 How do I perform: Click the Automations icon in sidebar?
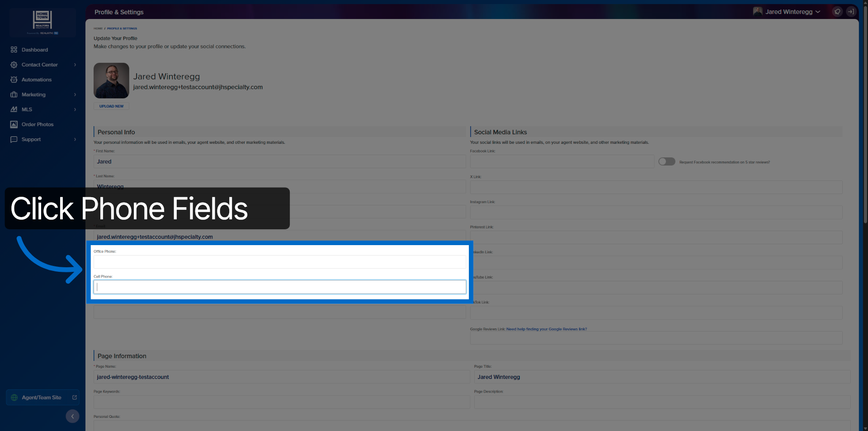click(14, 80)
